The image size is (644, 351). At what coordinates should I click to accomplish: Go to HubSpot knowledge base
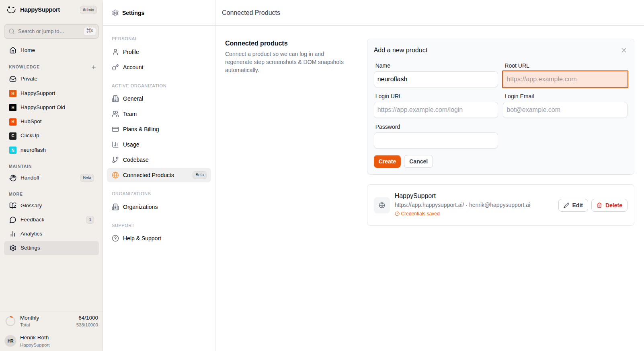click(x=51, y=122)
